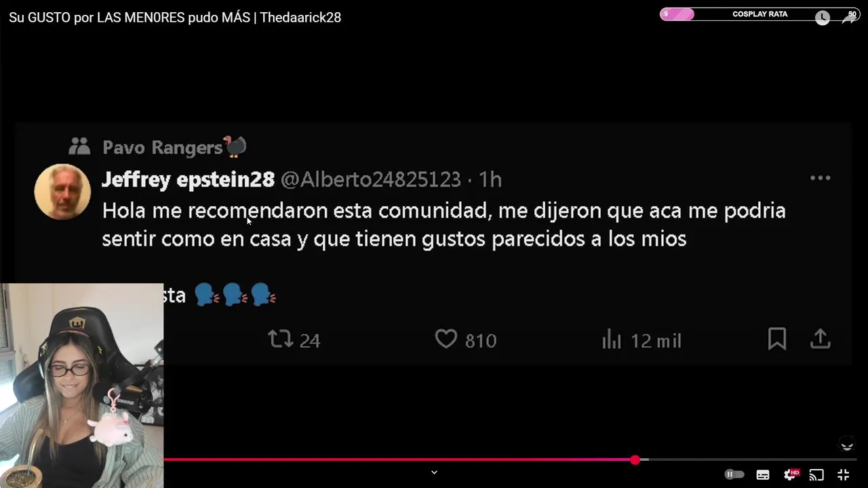Viewport: 868px width, 488px height.
Task: Toggle the tweet's bookmark icon
Action: tap(777, 339)
